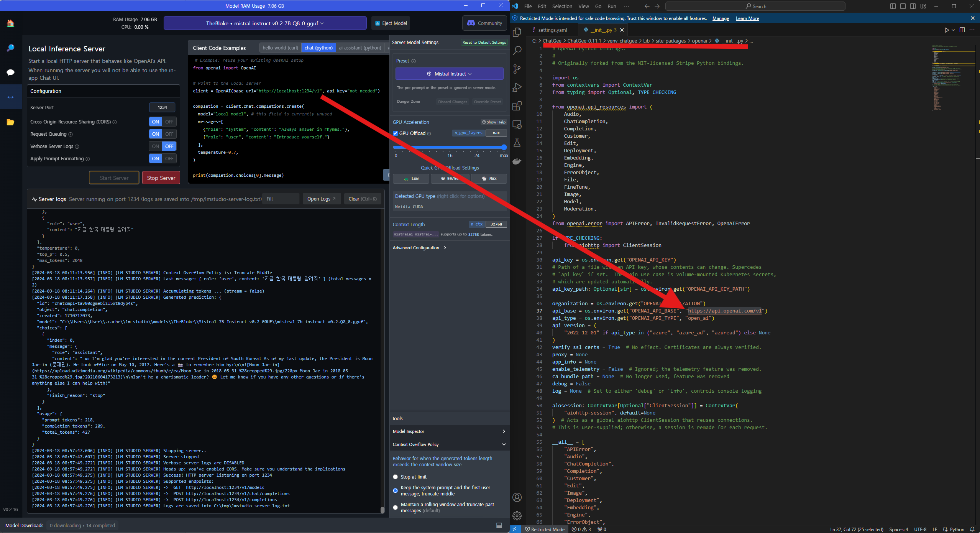Switch to the hello world (curl) tab
The height and width of the screenshot is (533, 980).
click(280, 48)
